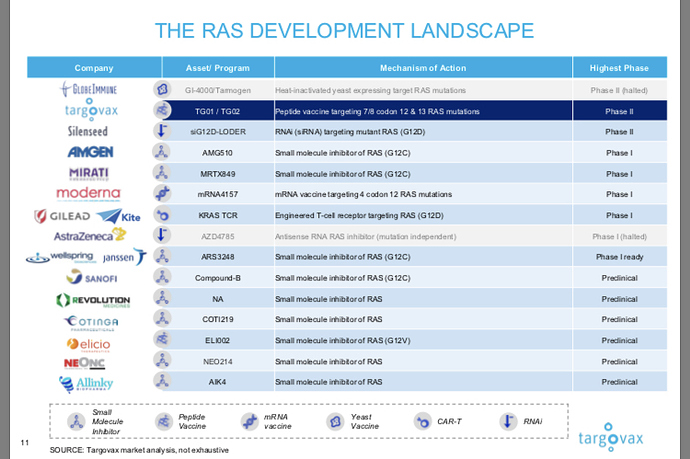
Task: Click the Peptide Vaccine legend icon
Action: 164,422
